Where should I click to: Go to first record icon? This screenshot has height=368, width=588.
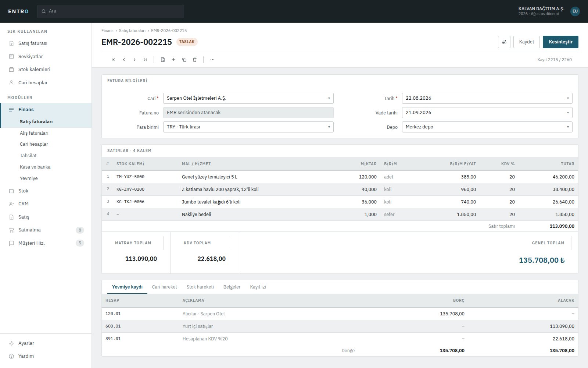coord(113,60)
